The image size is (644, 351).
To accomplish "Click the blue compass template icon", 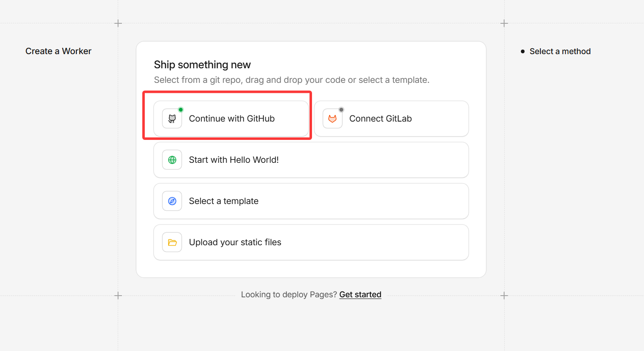I will pos(172,201).
